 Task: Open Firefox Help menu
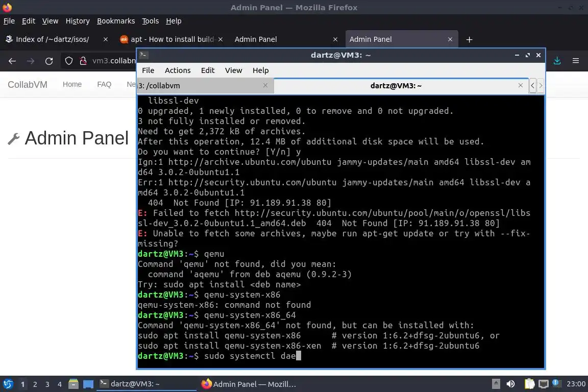click(174, 21)
